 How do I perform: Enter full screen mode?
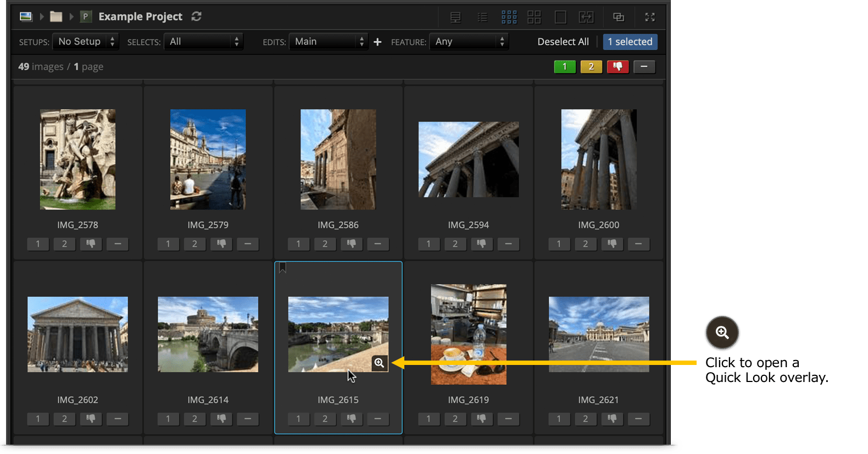coord(650,18)
